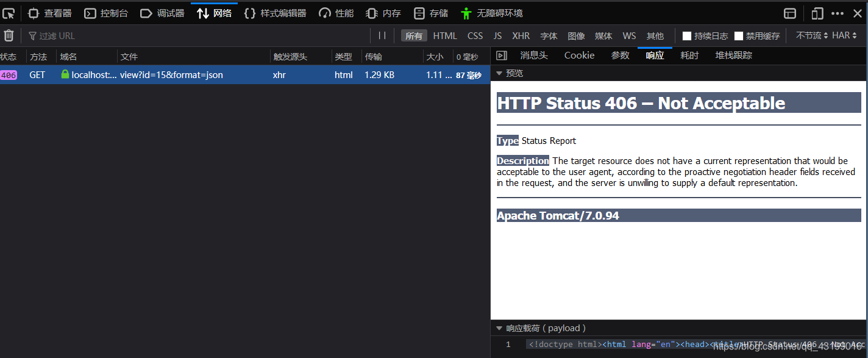
Task: Filter requests by JS
Action: point(497,36)
